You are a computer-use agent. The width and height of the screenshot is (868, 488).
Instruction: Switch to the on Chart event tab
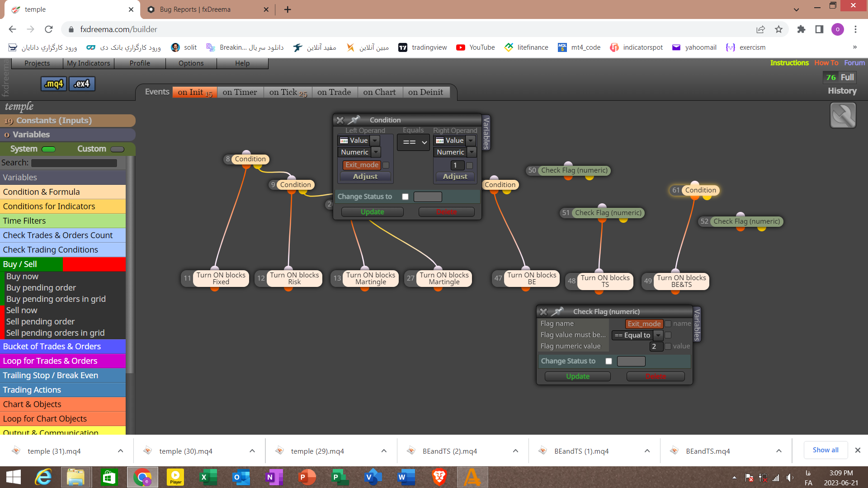[x=379, y=92]
